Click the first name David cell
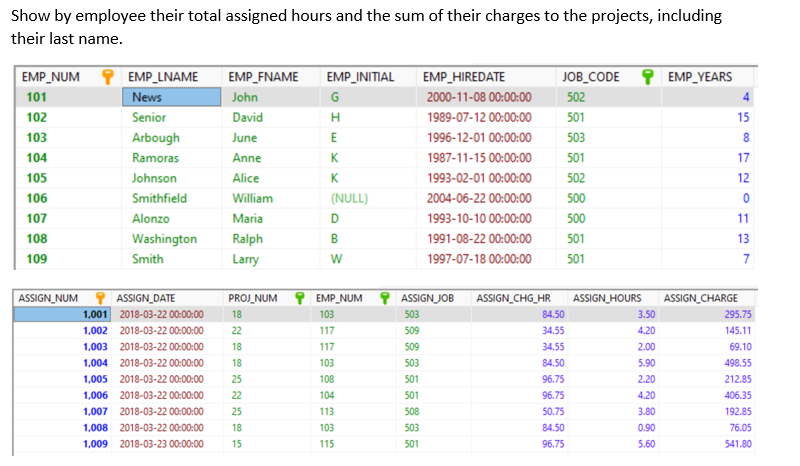This screenshot has height=466, width=800. tap(271, 117)
